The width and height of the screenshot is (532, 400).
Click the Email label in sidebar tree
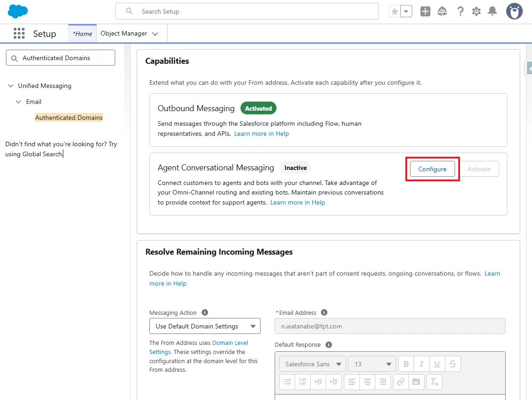(34, 102)
